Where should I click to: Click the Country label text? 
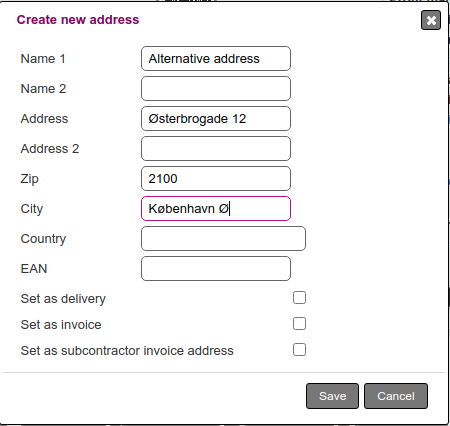coord(43,239)
